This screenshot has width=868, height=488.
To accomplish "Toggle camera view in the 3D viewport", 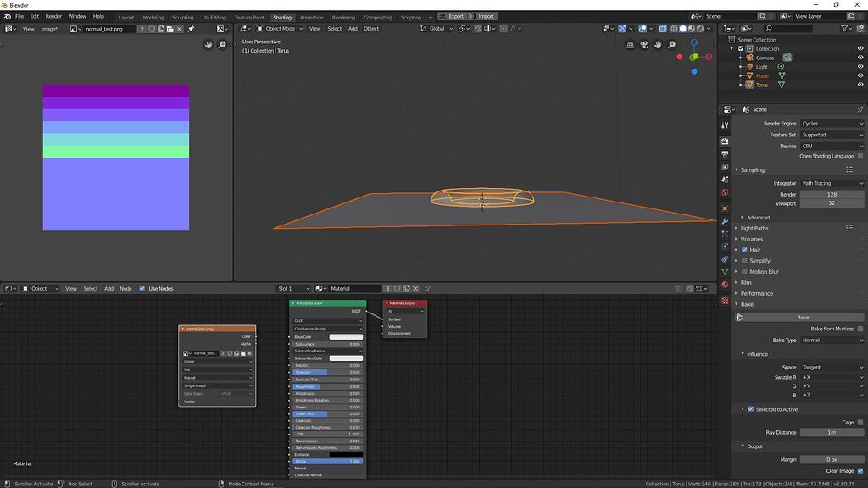I will click(x=644, y=45).
